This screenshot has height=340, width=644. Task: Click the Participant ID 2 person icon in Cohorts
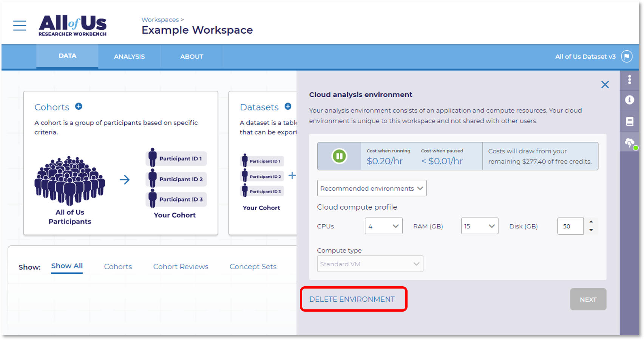pyautogui.click(x=152, y=179)
